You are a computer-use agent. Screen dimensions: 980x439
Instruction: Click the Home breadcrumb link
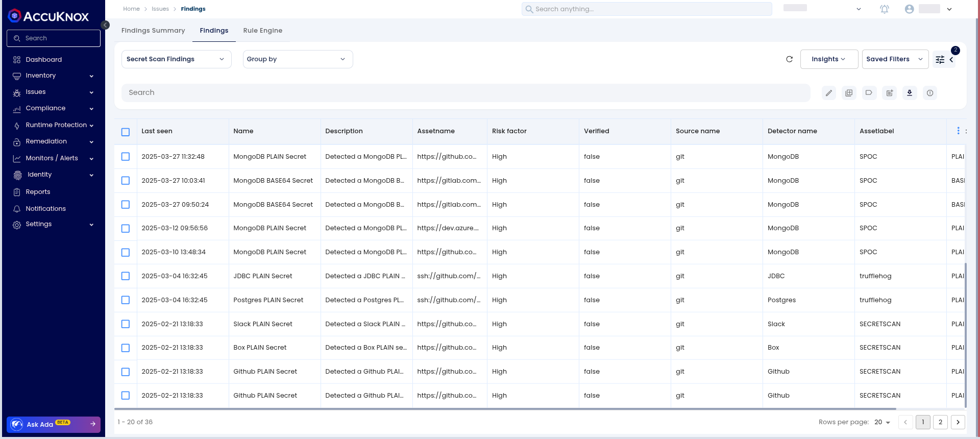[131, 9]
